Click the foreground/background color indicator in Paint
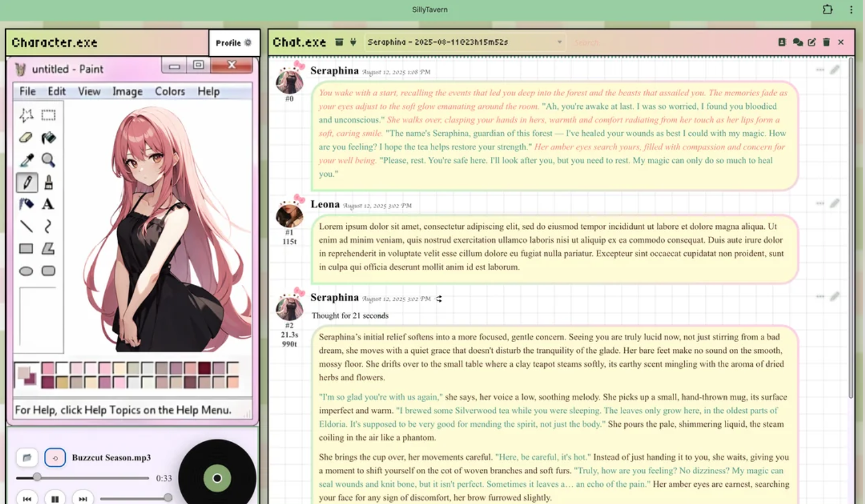 pos(26,375)
